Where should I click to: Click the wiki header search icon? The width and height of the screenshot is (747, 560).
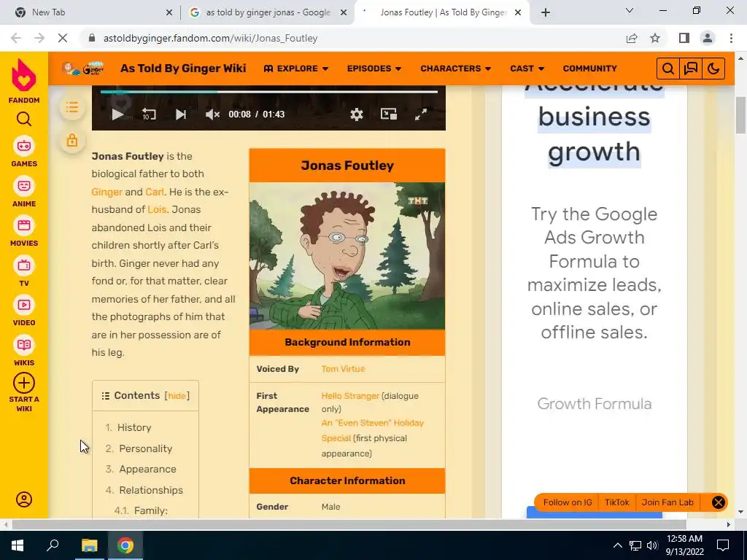(x=668, y=69)
